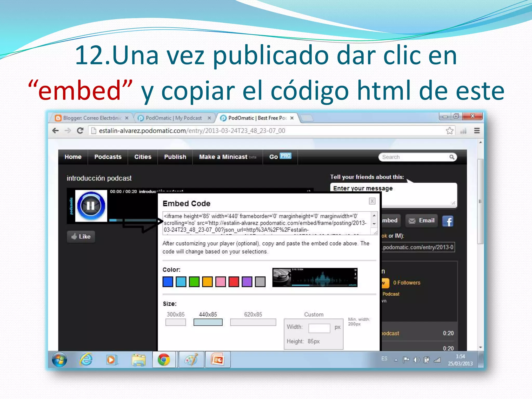Choose the 440x85 size option
Viewport: 532px width, 399px height.
(208, 322)
